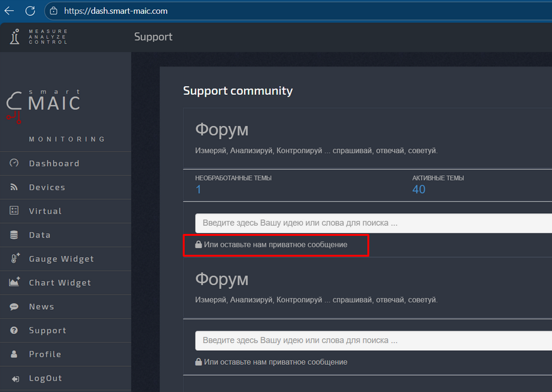Click the Virtual devices icon

(x=14, y=211)
